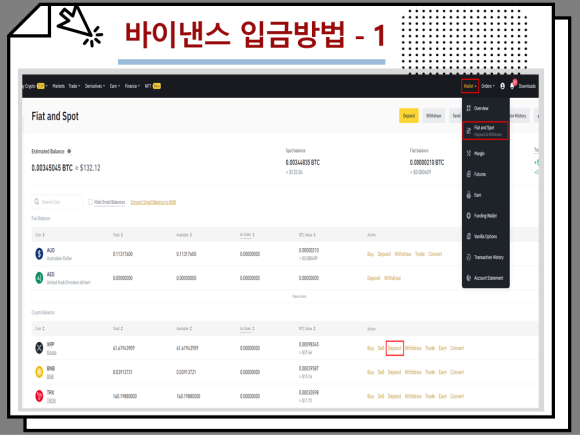Click the Margin icon in wallet menu
Image resolution: width=580 pixels, height=435 pixels.
[x=469, y=153]
